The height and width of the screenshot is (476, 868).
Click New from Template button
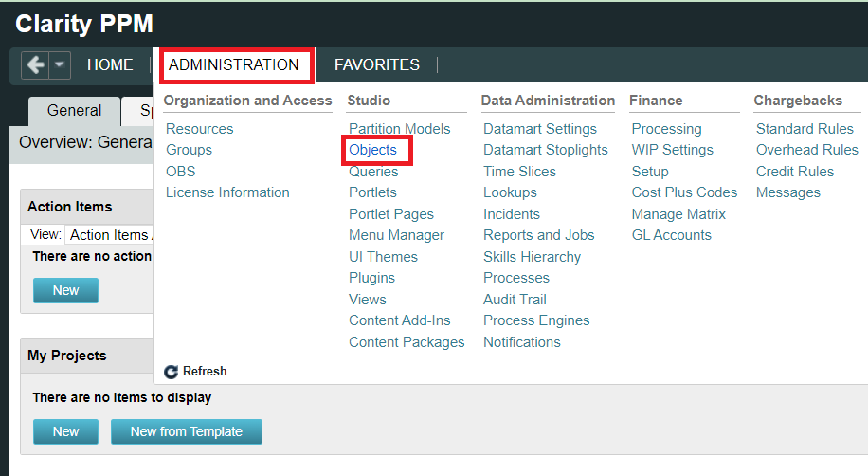click(x=186, y=431)
